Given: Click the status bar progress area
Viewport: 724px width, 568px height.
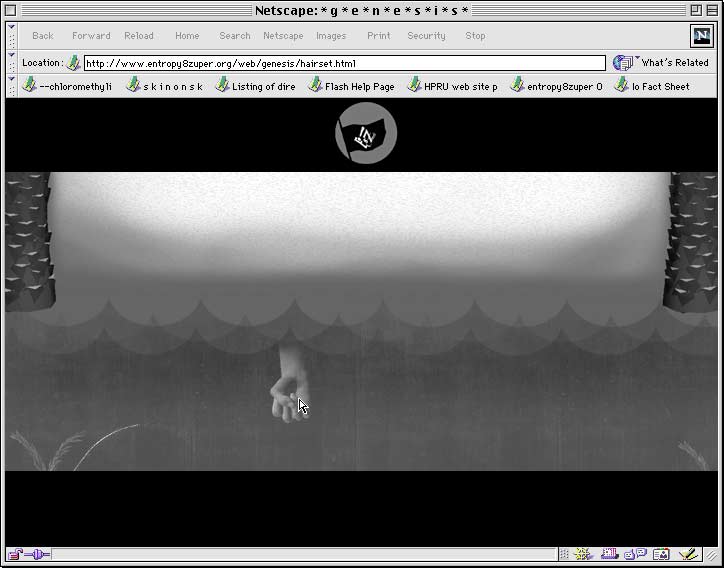Looking at the screenshot, I should (300, 554).
